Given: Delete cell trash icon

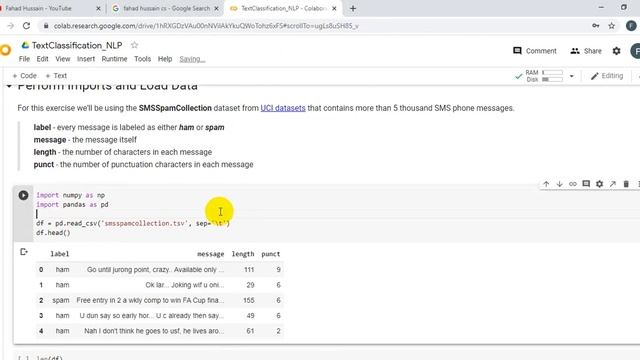Looking at the screenshot, I should pyautogui.click(x=626, y=184).
